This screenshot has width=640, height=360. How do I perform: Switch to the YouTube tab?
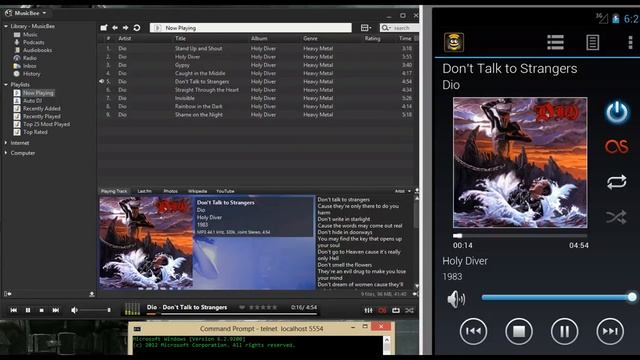click(225, 191)
